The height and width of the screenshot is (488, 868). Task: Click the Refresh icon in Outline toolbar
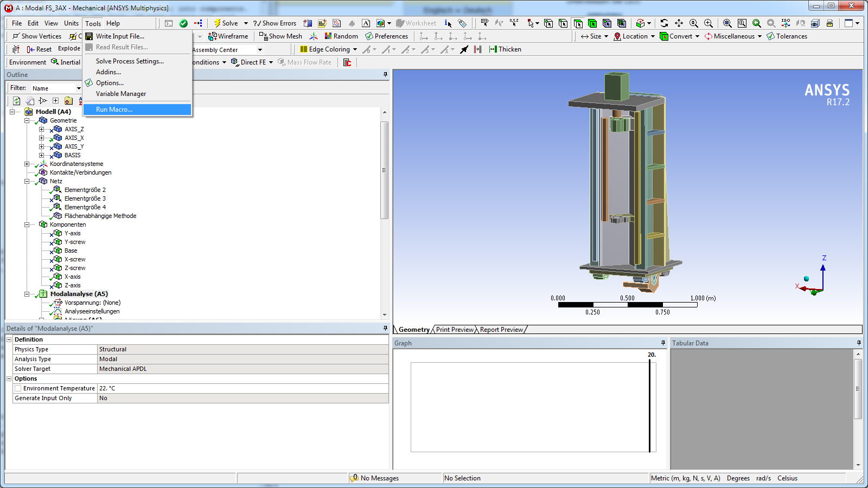pos(17,101)
